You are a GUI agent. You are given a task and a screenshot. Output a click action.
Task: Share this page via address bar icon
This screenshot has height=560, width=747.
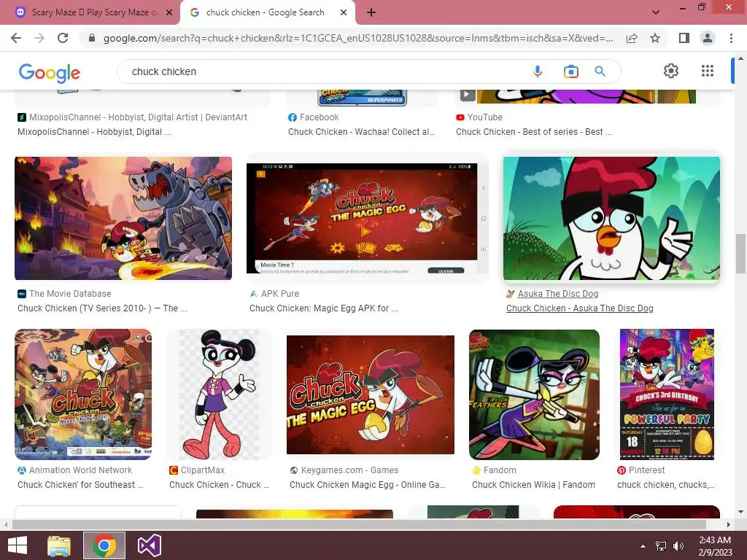coord(632,38)
